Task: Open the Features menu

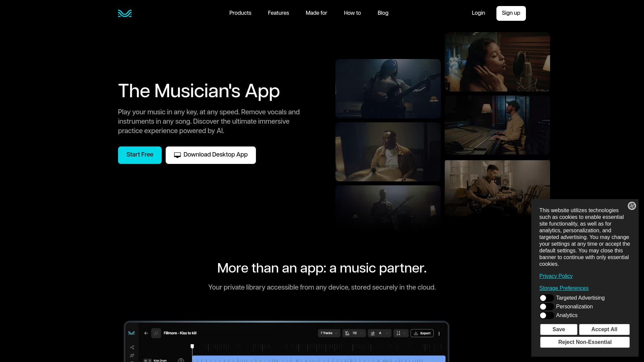Action: point(278,13)
